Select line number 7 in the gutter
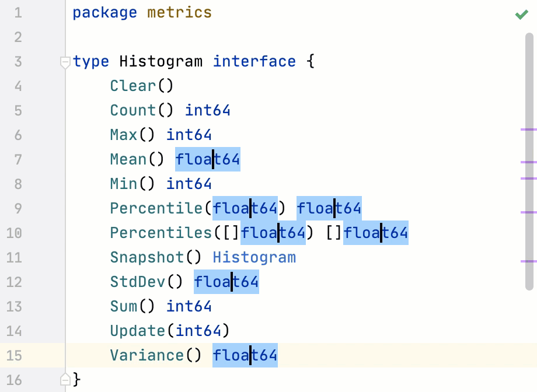 pyautogui.click(x=18, y=159)
